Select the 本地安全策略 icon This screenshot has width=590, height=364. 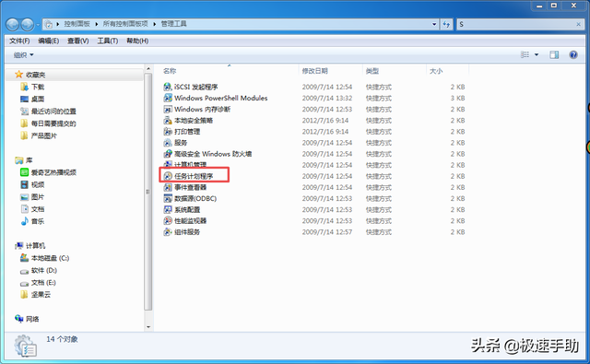pyautogui.click(x=168, y=121)
